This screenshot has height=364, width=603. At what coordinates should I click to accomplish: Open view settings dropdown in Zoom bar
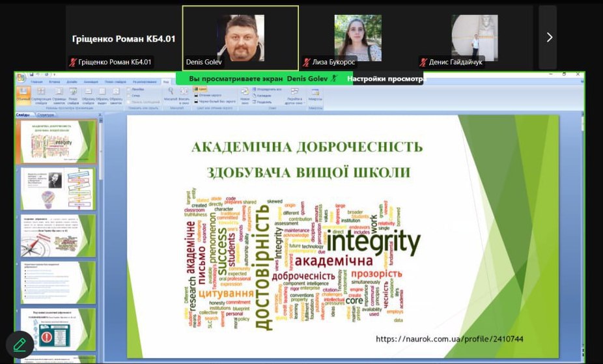(385, 79)
